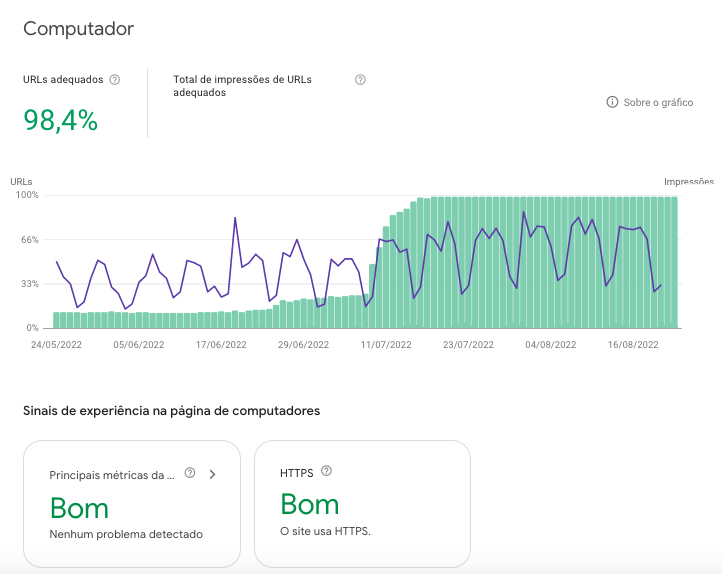The width and height of the screenshot is (722, 574).
Task: Click the green Bom status under HTTPS
Action: click(x=309, y=504)
